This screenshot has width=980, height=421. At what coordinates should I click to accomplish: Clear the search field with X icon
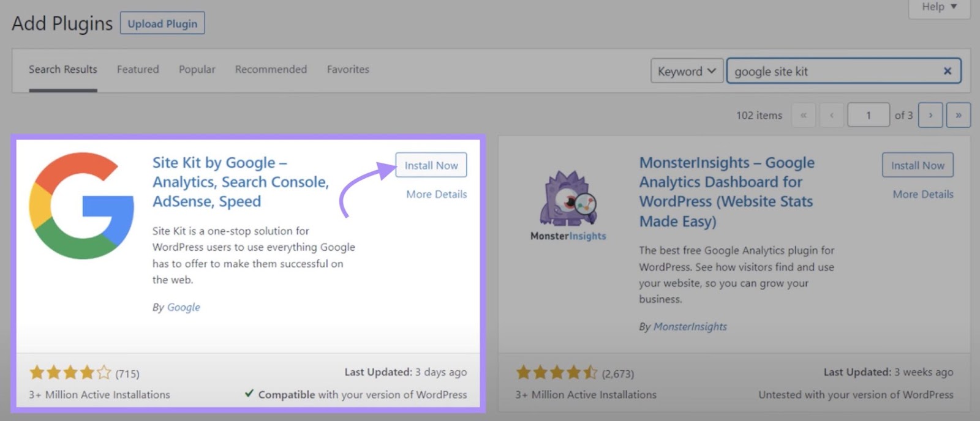click(947, 71)
